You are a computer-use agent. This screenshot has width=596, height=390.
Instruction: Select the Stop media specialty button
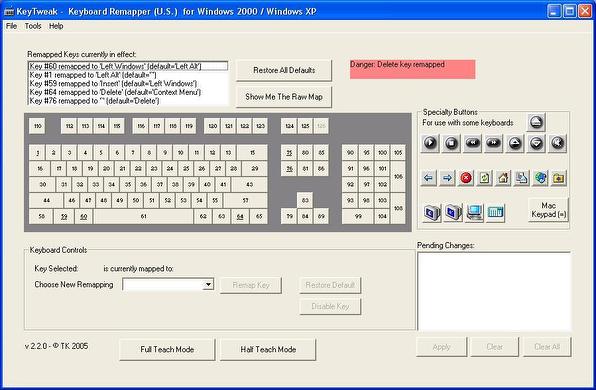tap(451, 143)
